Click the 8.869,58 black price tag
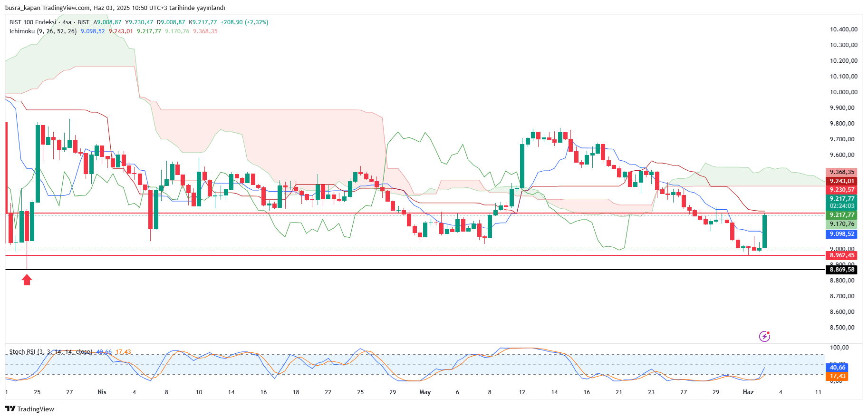 click(842, 270)
